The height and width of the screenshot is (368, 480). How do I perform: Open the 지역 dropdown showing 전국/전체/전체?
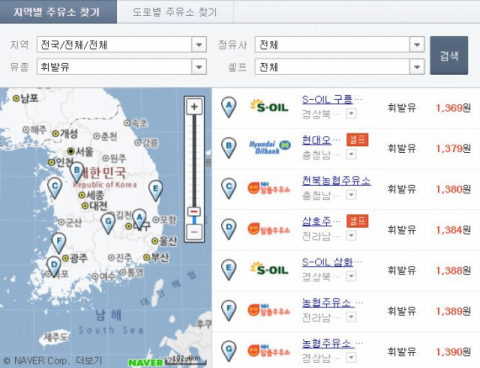(x=122, y=44)
